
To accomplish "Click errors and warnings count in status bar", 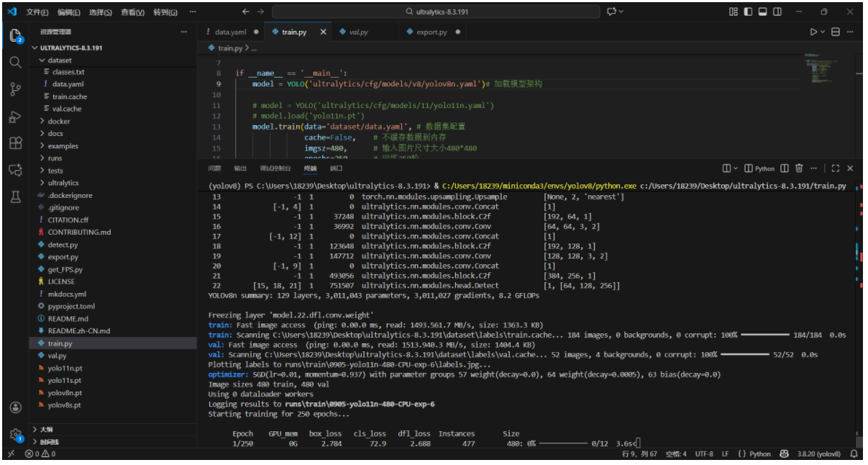I will tap(40, 454).
